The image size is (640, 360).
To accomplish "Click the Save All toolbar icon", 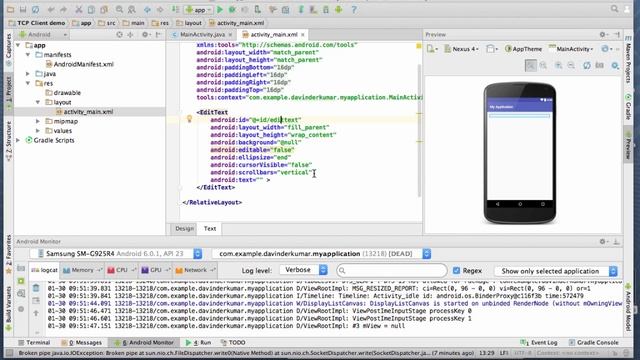I will click(23, 9).
